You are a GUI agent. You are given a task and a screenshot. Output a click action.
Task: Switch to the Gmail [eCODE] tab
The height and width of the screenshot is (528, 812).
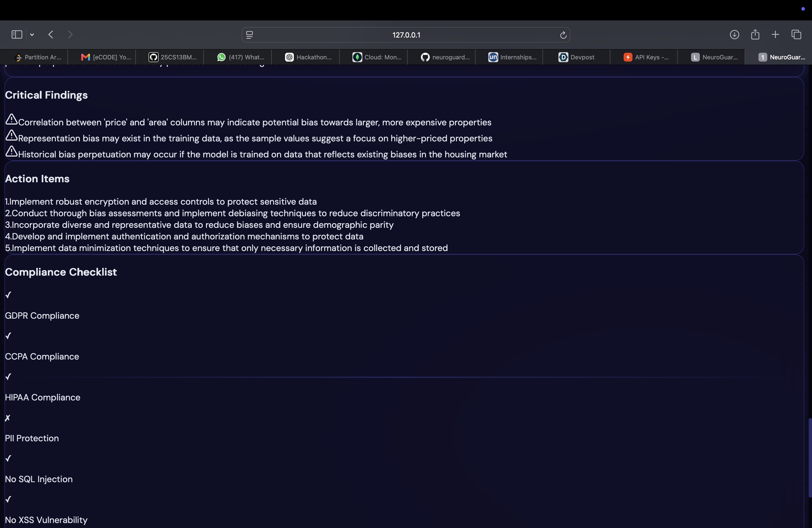[102, 57]
